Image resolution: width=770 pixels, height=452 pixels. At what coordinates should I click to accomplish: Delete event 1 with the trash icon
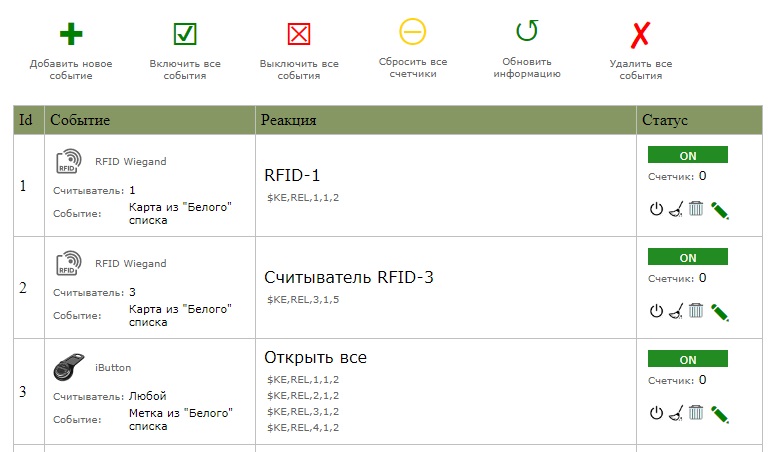tap(696, 209)
